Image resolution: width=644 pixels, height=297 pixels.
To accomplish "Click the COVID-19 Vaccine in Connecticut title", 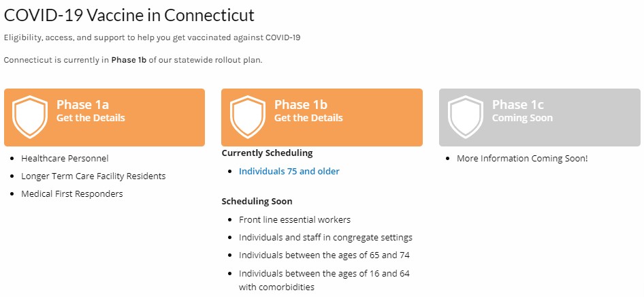I will [x=129, y=14].
